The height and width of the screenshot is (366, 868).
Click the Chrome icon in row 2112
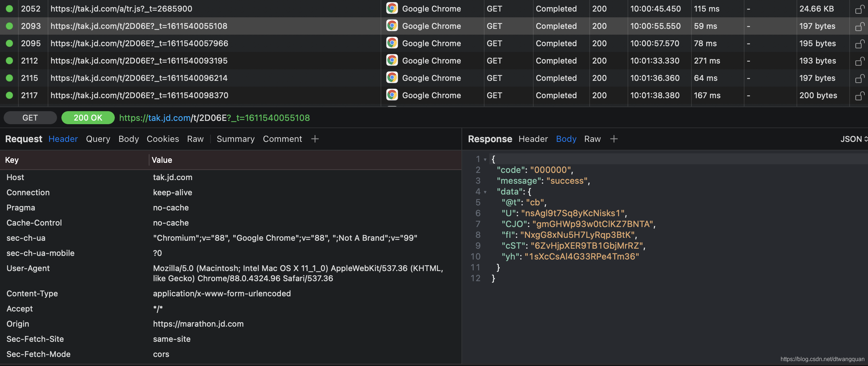click(392, 60)
